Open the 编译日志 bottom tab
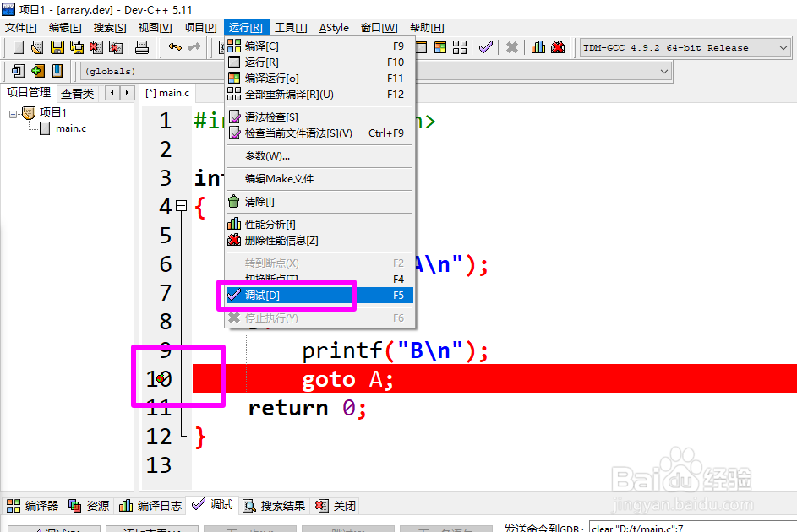 tap(150, 506)
